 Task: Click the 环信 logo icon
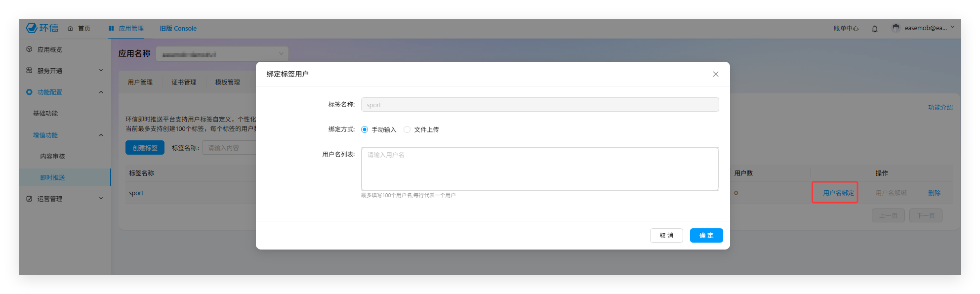coord(32,28)
